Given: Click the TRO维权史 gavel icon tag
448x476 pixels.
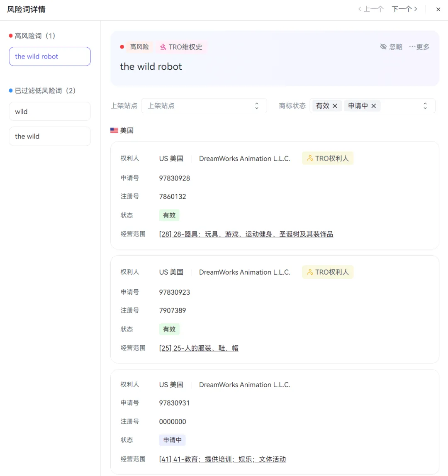Looking at the screenshot, I should pos(181,47).
